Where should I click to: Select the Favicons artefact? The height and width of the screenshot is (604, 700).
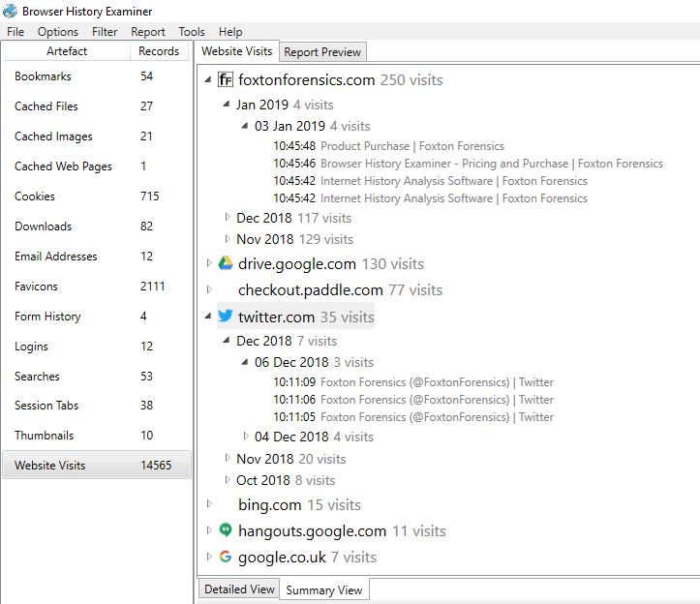click(97, 287)
